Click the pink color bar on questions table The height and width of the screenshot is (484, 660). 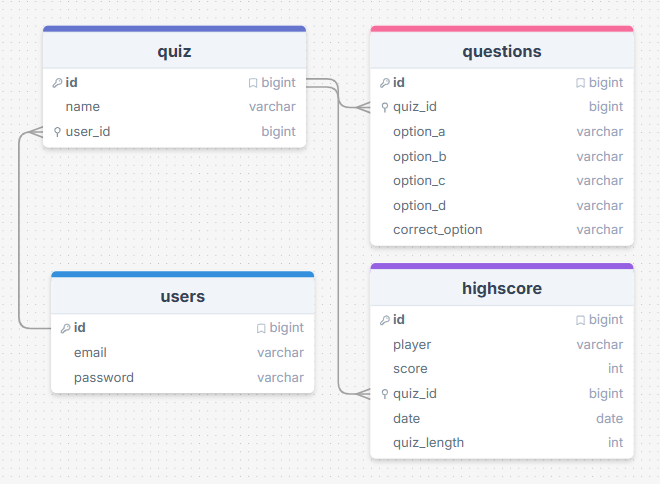[502, 29]
